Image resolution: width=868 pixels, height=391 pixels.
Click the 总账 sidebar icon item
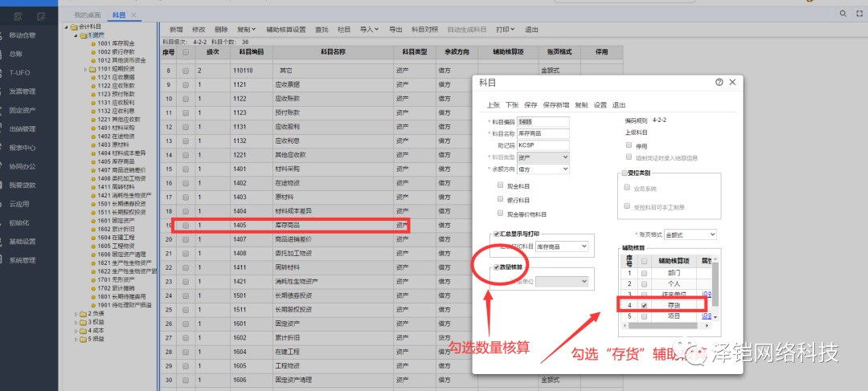click(17, 53)
